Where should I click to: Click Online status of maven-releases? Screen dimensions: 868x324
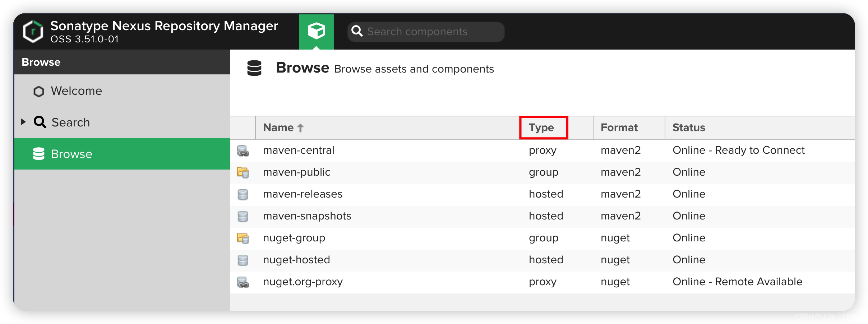click(x=689, y=194)
